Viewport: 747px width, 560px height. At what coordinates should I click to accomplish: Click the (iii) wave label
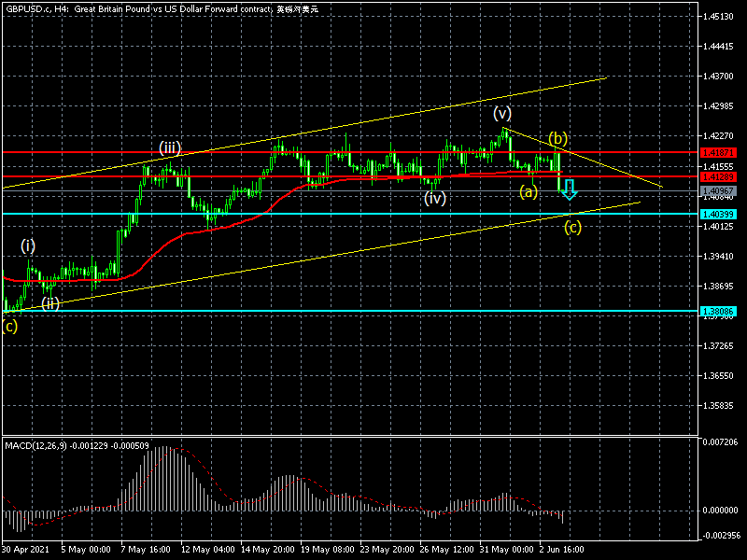[x=169, y=147]
